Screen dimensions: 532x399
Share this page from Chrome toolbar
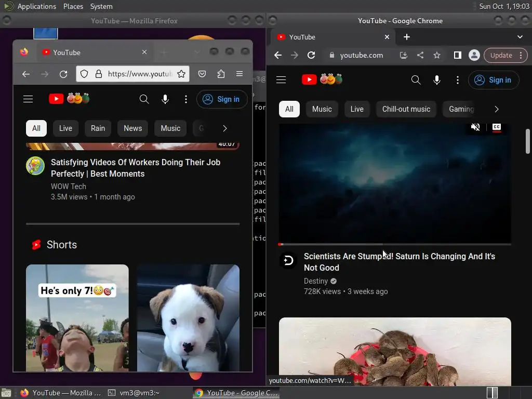(x=420, y=55)
